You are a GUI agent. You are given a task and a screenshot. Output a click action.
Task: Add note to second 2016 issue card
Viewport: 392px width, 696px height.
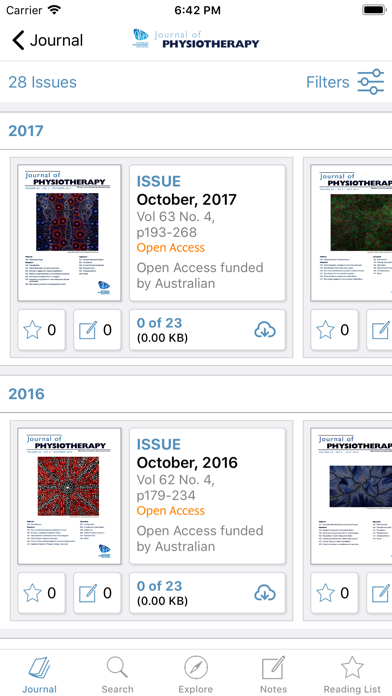tap(380, 593)
